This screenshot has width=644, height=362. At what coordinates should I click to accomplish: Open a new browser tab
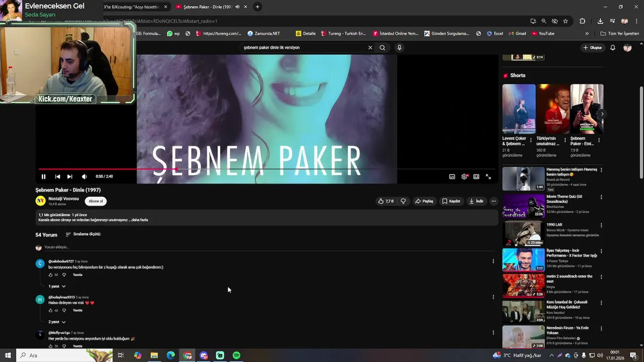pyautogui.click(x=258, y=7)
